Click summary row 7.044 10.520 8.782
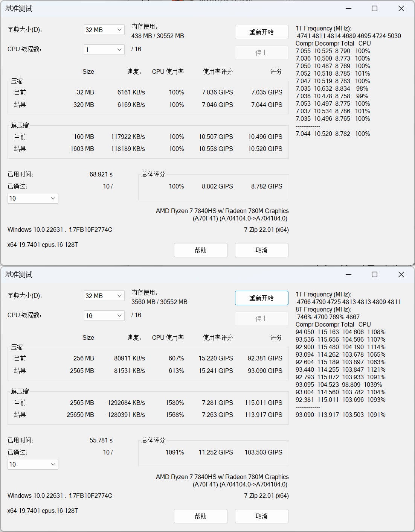Screen dimensions: 415x532 click(x=333, y=134)
